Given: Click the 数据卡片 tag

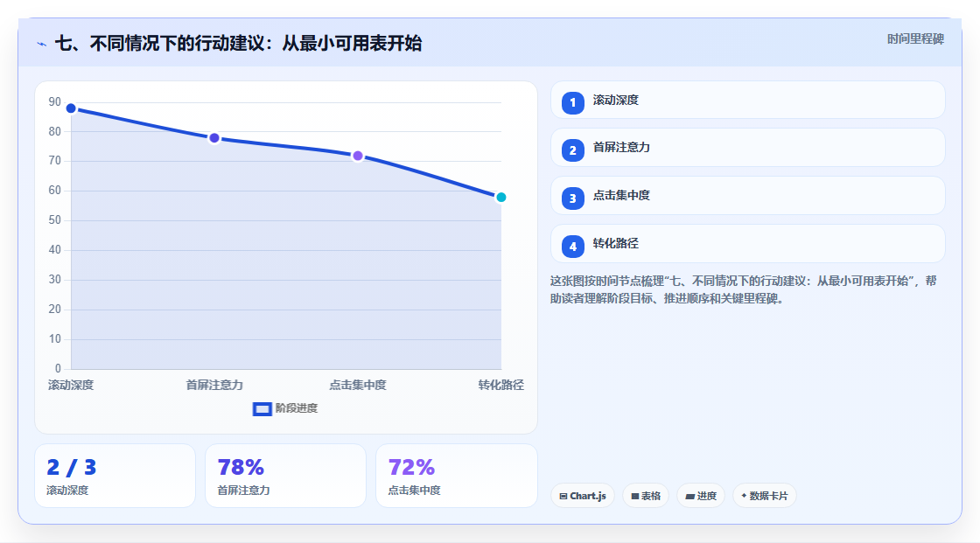Looking at the screenshot, I should pos(765,496).
